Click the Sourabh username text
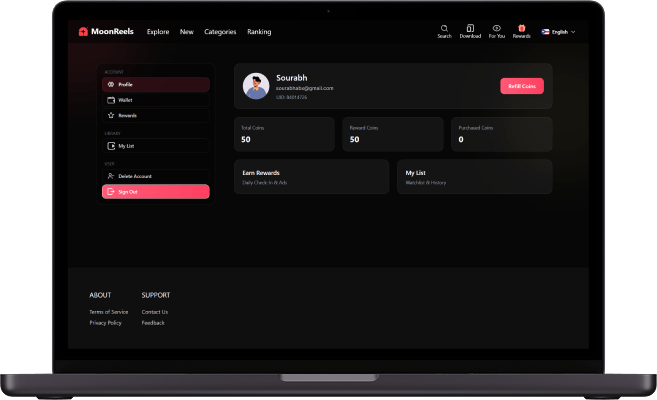This screenshot has height=400, width=657. [292, 78]
